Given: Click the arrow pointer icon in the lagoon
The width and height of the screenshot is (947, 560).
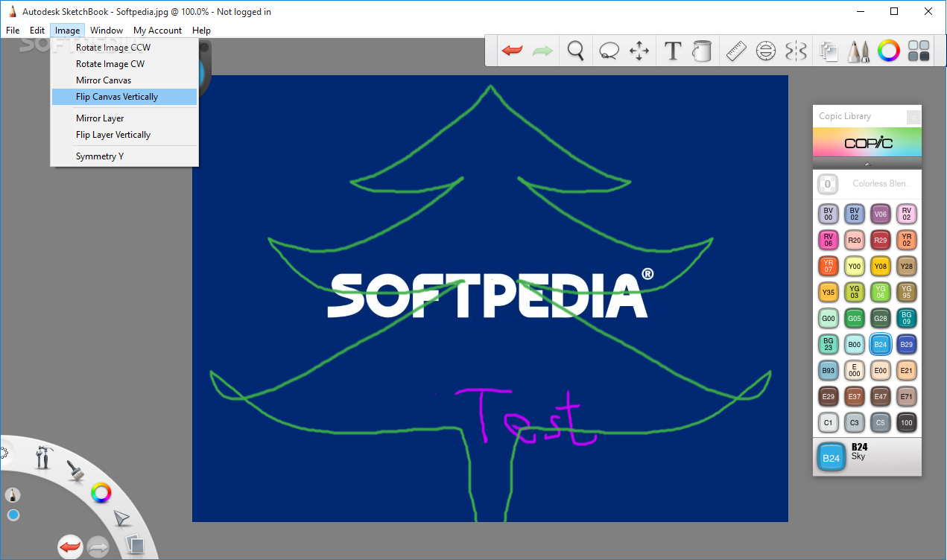Looking at the screenshot, I should pyautogui.click(x=121, y=518).
